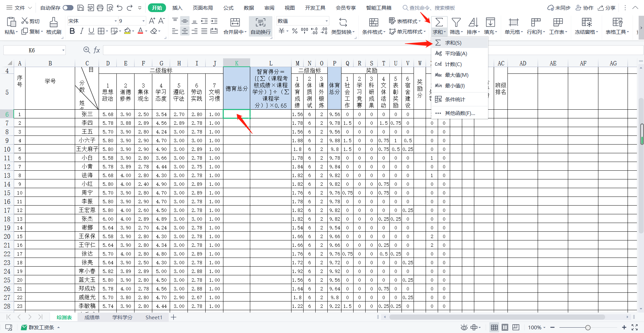
Task: Open the 插入 Insert tab
Action: click(177, 8)
